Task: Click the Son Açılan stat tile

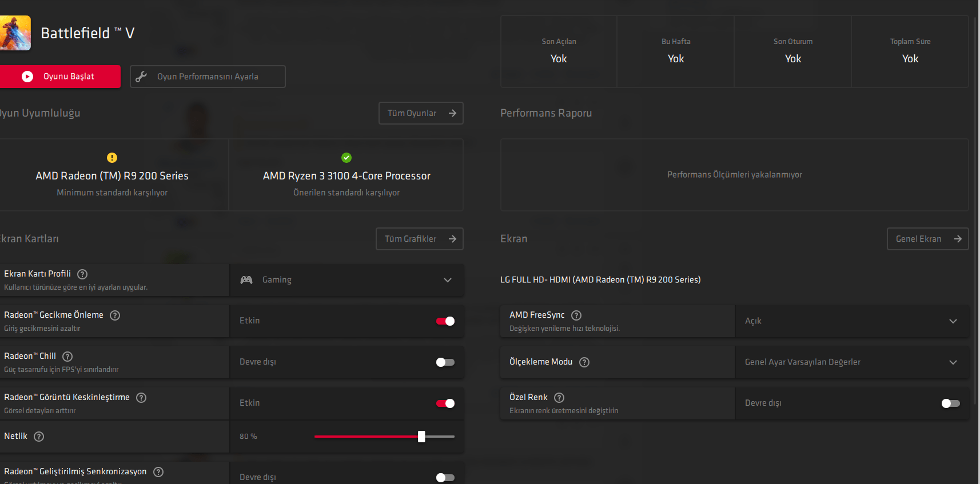Action: click(559, 51)
